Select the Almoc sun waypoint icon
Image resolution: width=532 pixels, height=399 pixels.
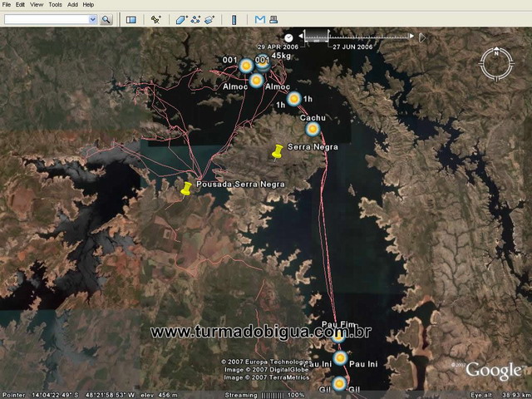257,81
